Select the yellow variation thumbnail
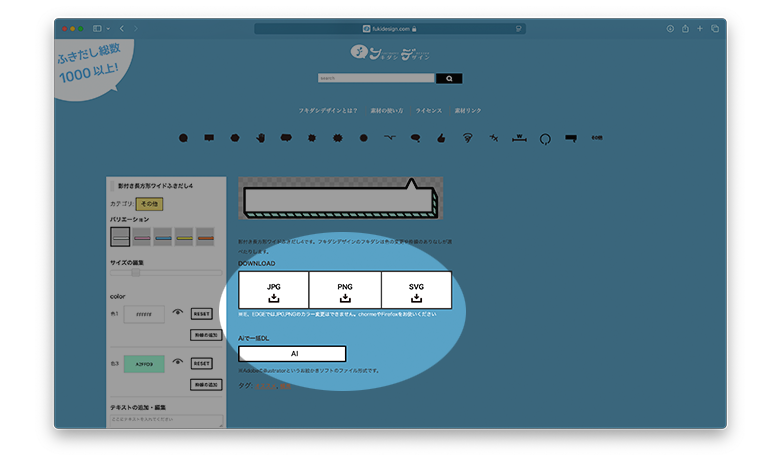The height and width of the screenshot is (455, 780). pyautogui.click(x=184, y=237)
